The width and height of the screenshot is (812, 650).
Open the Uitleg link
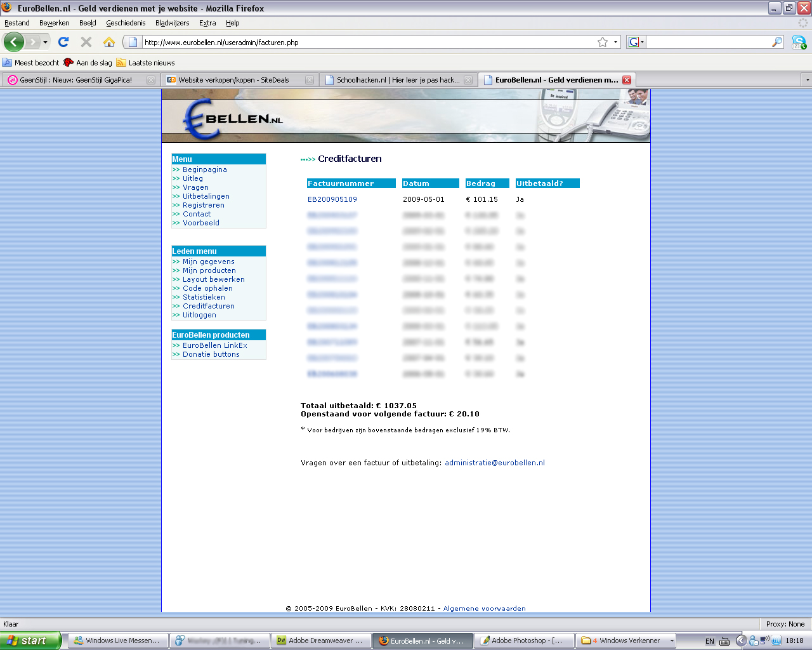click(x=193, y=178)
